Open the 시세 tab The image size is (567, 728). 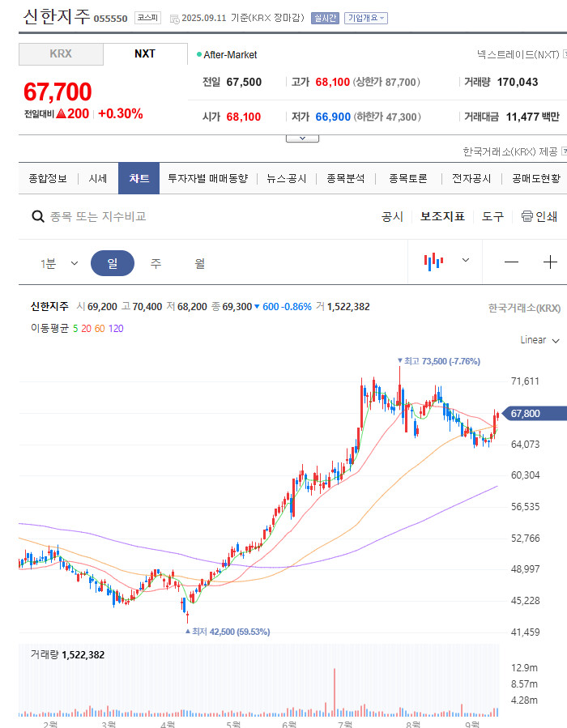click(98, 178)
